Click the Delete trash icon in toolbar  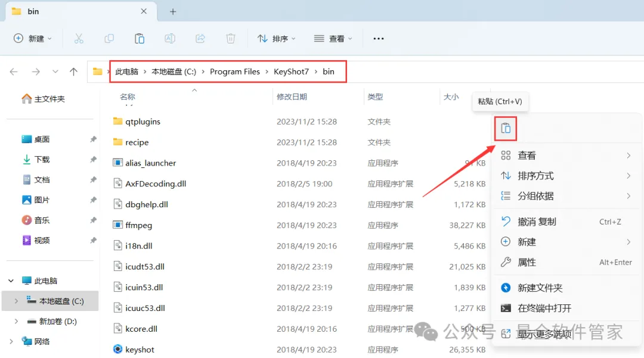(230, 39)
